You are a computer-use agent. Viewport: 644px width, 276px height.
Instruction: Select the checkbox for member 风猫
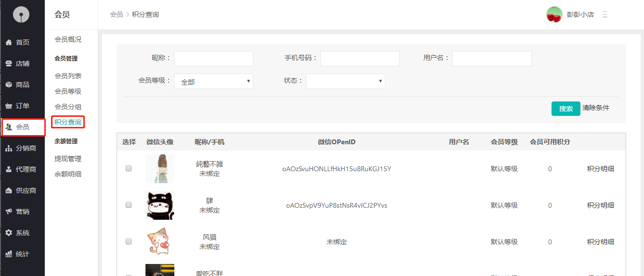(129, 241)
